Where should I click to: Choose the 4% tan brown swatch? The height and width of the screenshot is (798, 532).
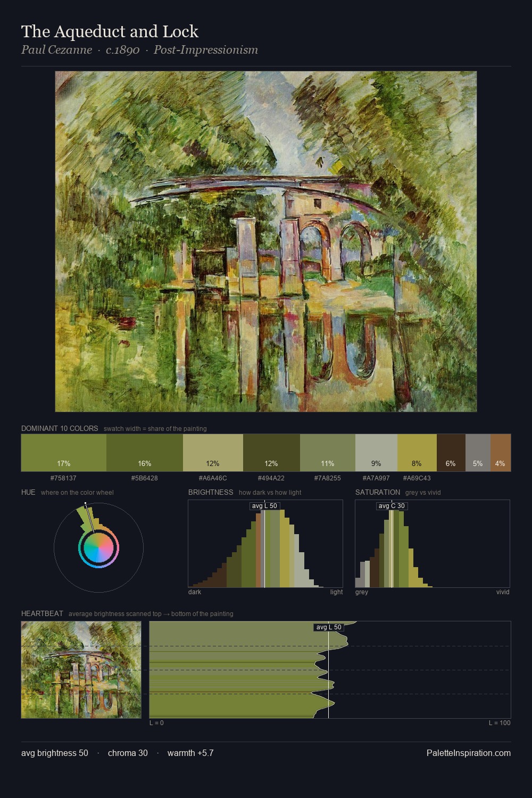(501, 453)
